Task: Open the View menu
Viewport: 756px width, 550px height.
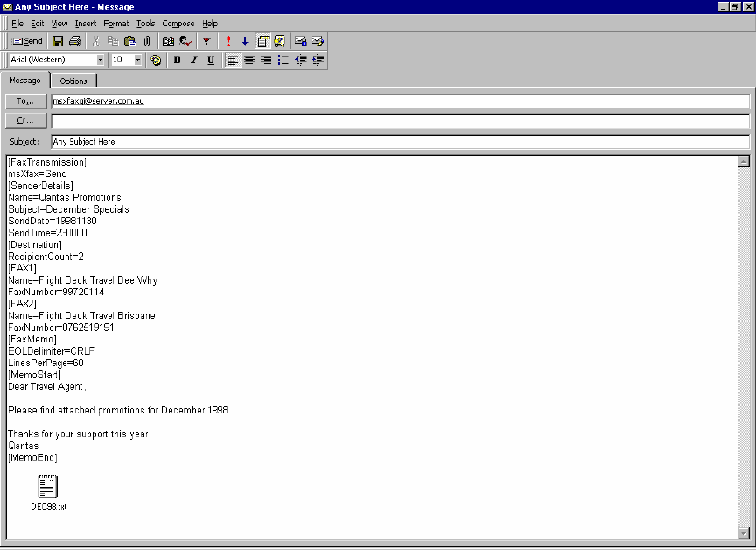Action: pyautogui.click(x=59, y=23)
